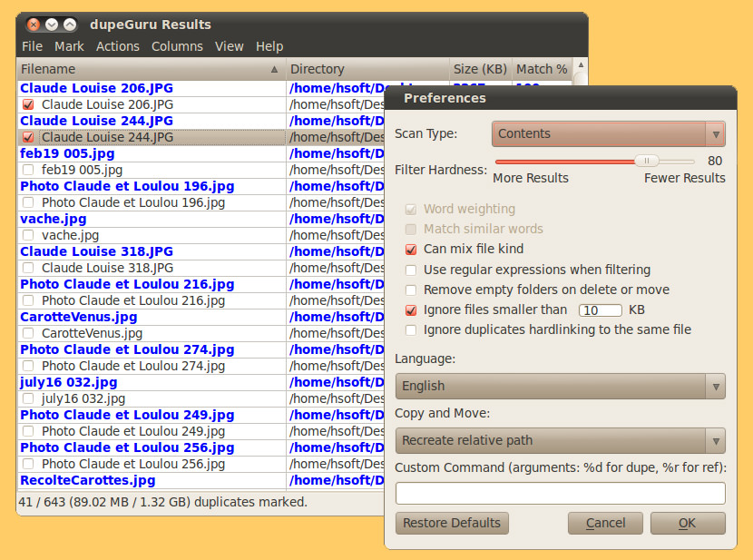Mark the duplicate CarotteVenus.jpg checkbox

(28, 333)
